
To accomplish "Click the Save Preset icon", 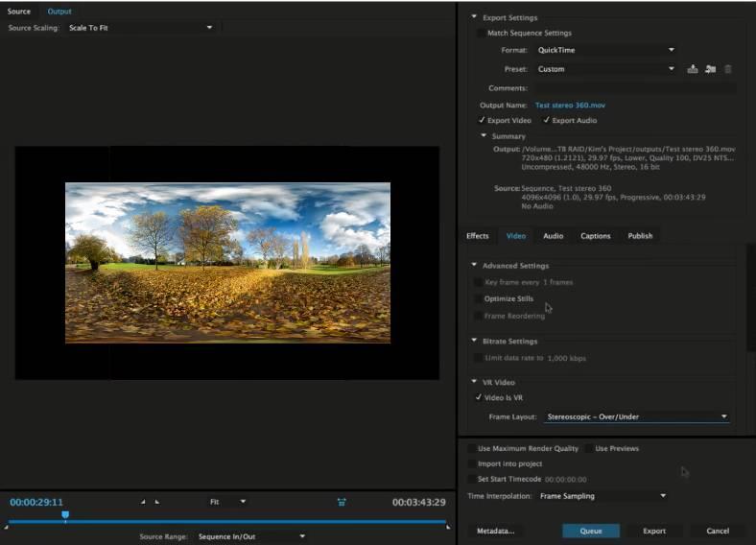I will [693, 69].
